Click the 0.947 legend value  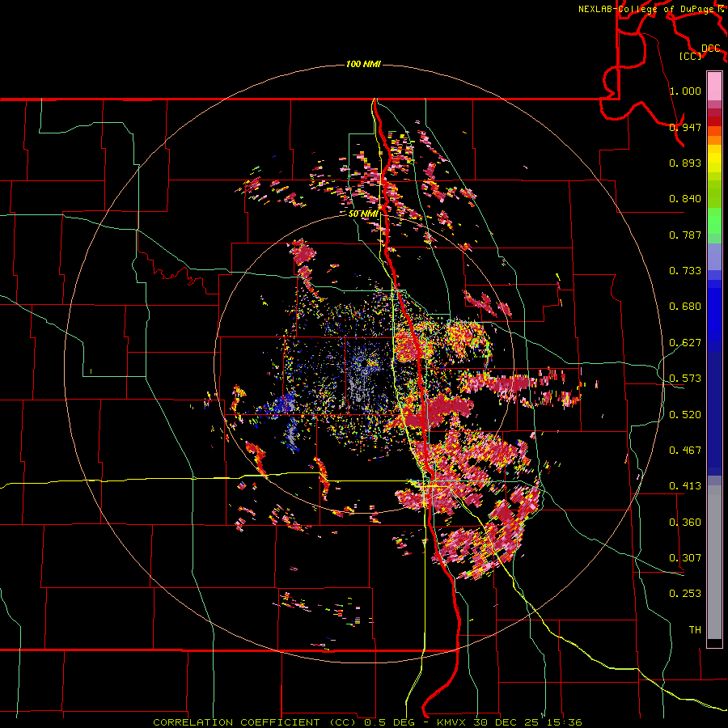pos(685,127)
